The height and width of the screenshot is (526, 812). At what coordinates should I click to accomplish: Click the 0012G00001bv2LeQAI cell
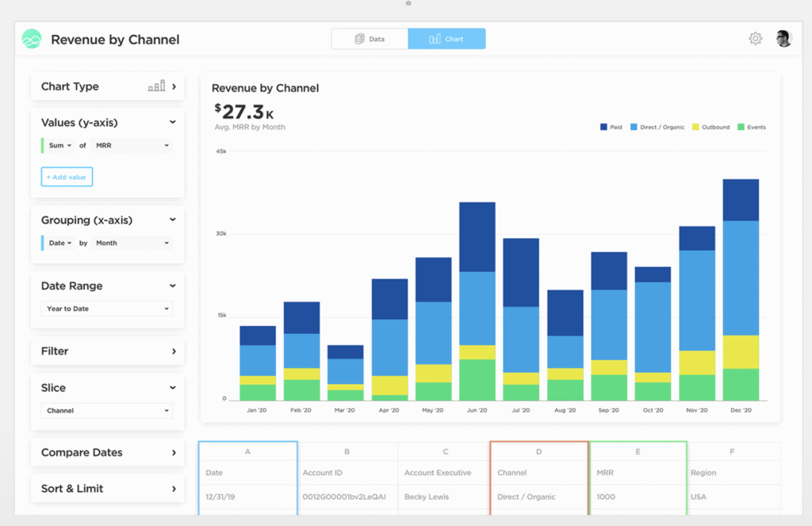tap(347, 497)
